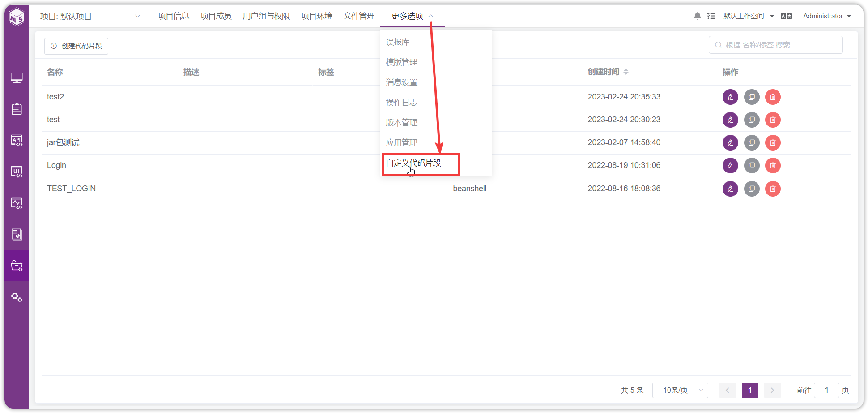Switch language with the translate icon
868x413 pixels.
(786, 16)
